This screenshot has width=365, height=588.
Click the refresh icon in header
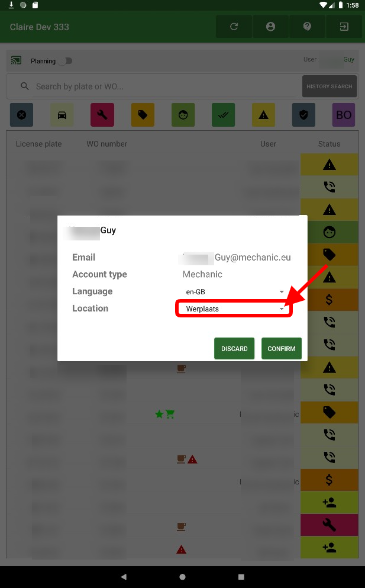click(x=234, y=27)
